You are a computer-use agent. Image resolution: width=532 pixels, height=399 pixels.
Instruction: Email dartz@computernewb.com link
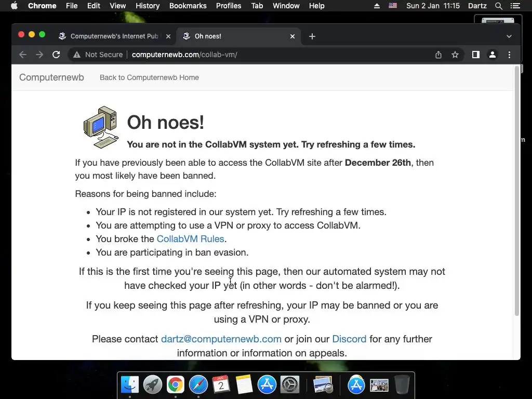(x=221, y=339)
